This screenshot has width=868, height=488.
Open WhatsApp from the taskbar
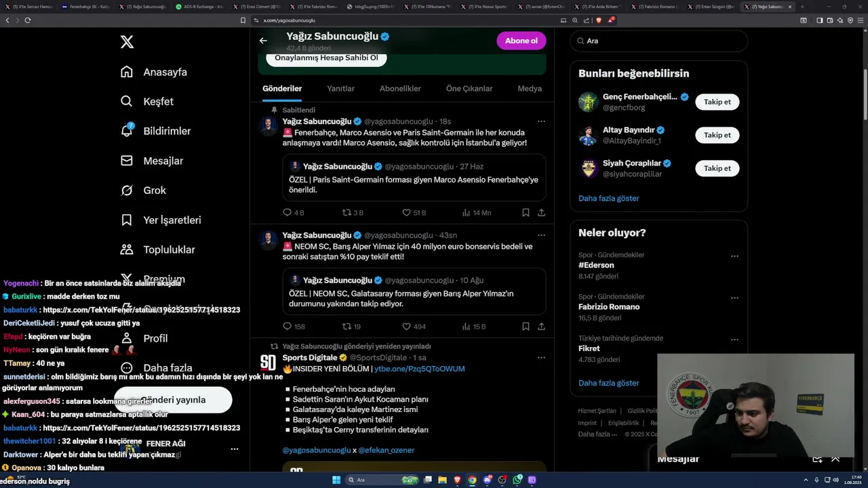click(517, 480)
